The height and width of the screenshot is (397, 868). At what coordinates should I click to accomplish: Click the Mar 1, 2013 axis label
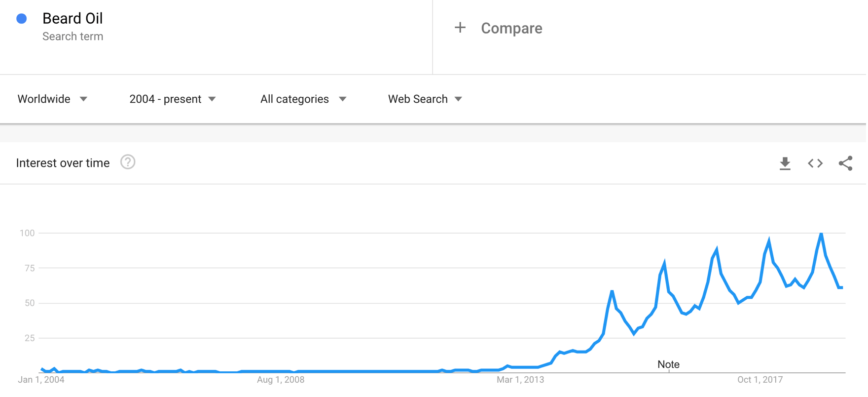[x=520, y=380]
